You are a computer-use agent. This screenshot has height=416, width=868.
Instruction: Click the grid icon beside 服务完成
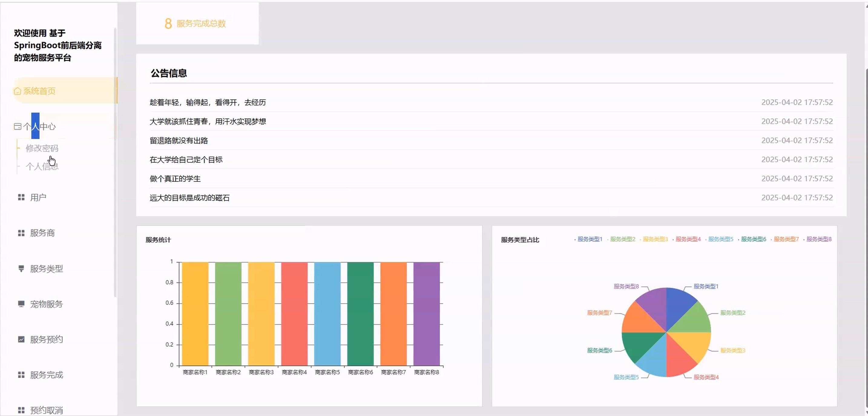pos(21,375)
